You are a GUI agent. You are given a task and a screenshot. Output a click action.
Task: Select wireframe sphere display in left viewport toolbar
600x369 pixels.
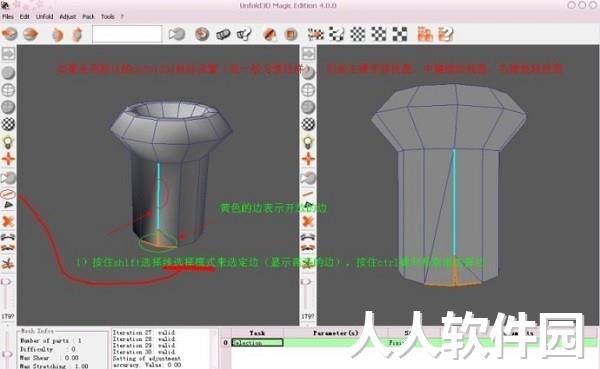[x=8, y=90]
